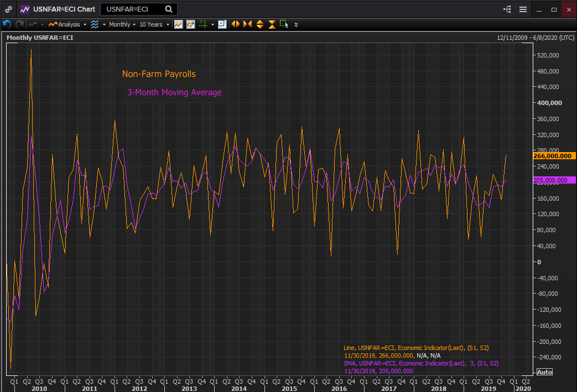
Task: Click the undo arrow in the toolbar
Action: pyautogui.click(x=7, y=24)
